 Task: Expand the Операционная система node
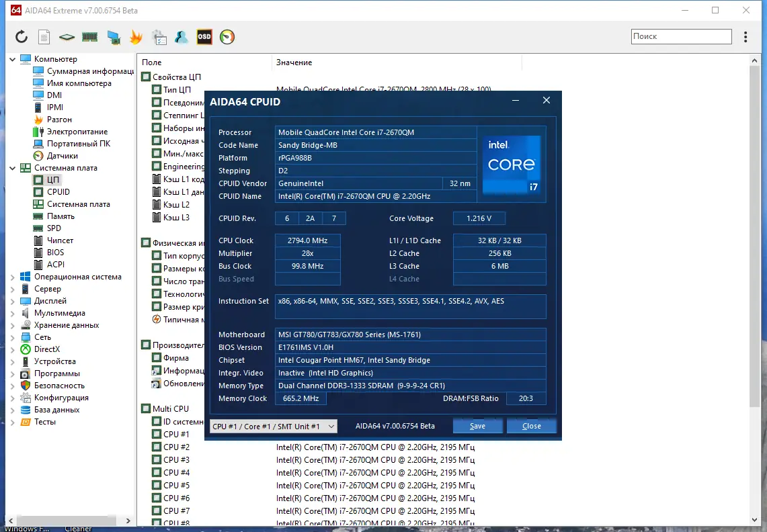(13, 277)
